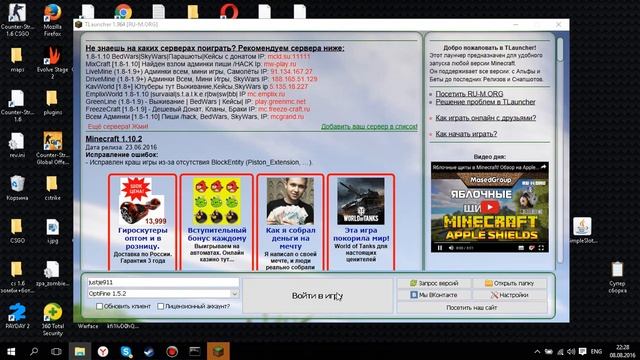640x360 pixels.
Task: Select the Супер сборка desktop icon
Action: point(617,277)
